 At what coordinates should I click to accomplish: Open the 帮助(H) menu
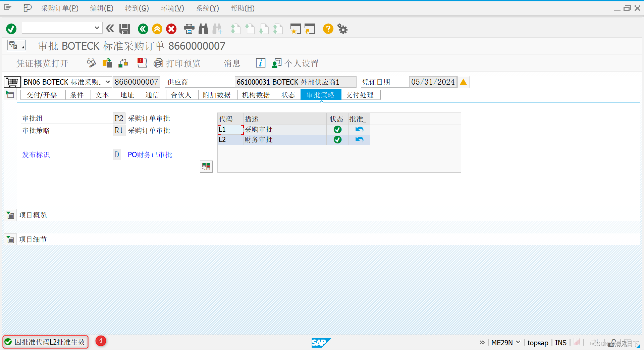click(x=243, y=8)
